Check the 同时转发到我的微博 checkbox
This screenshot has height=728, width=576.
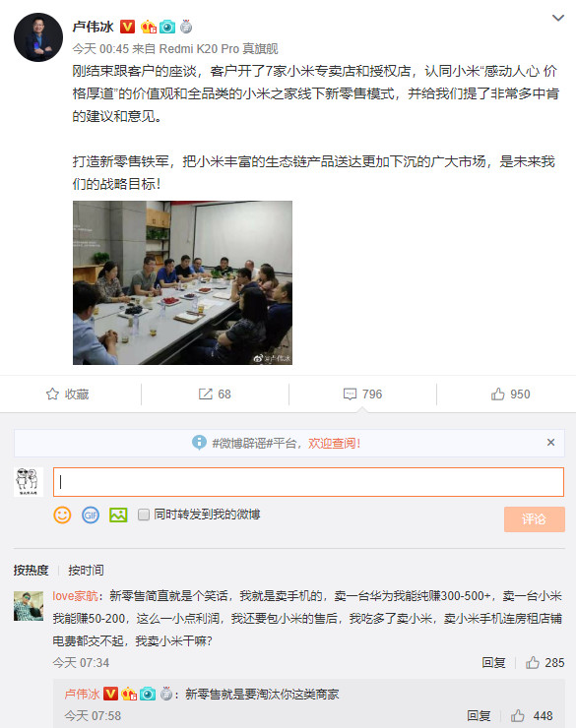(144, 515)
